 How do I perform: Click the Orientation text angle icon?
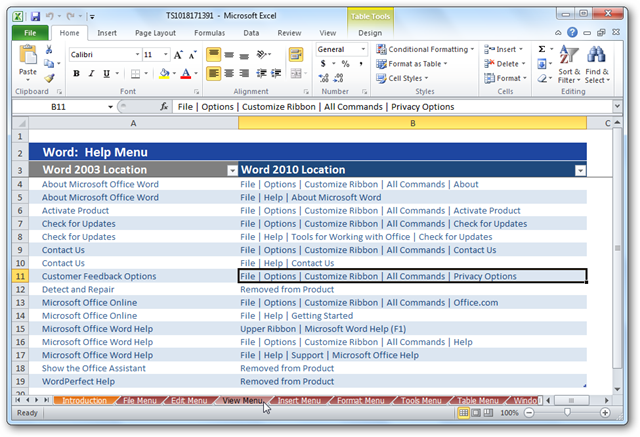pyautogui.click(x=262, y=54)
